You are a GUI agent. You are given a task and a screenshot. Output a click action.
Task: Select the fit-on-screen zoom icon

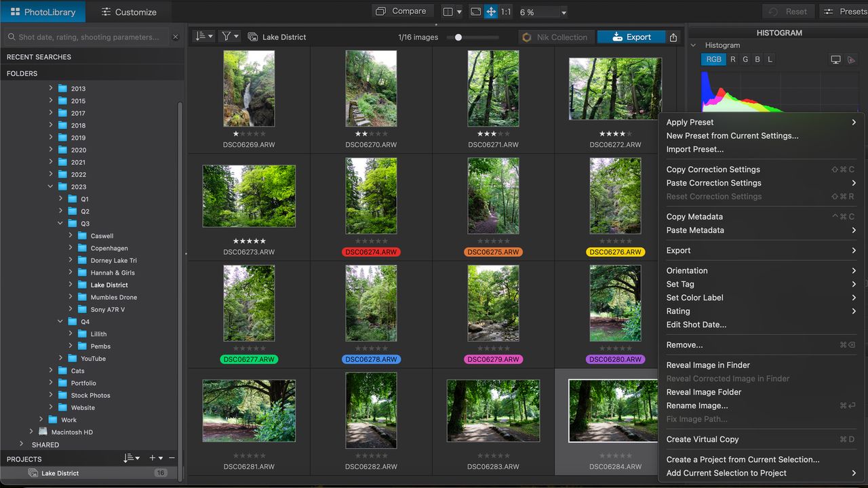click(x=475, y=12)
